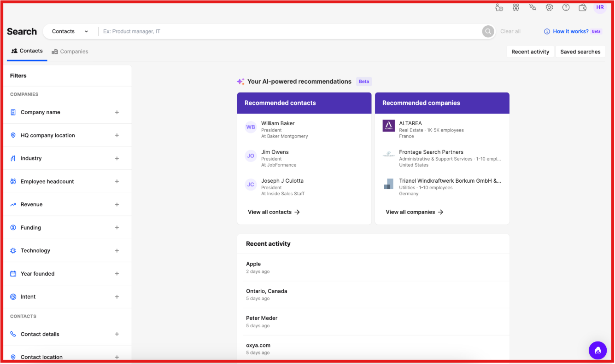Click the integrations plug icon

(x=533, y=7)
